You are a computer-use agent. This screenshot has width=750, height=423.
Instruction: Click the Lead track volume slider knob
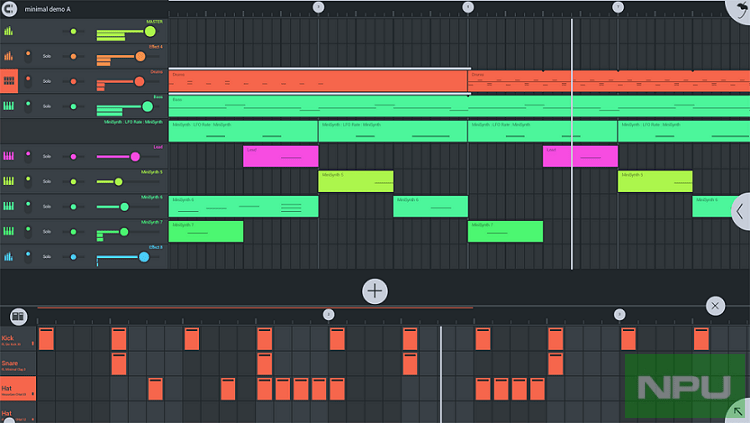coord(135,156)
